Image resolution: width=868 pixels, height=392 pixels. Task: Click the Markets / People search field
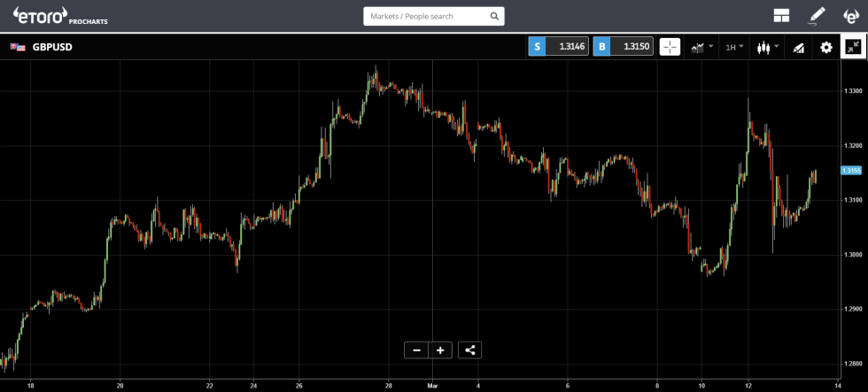pyautogui.click(x=425, y=16)
